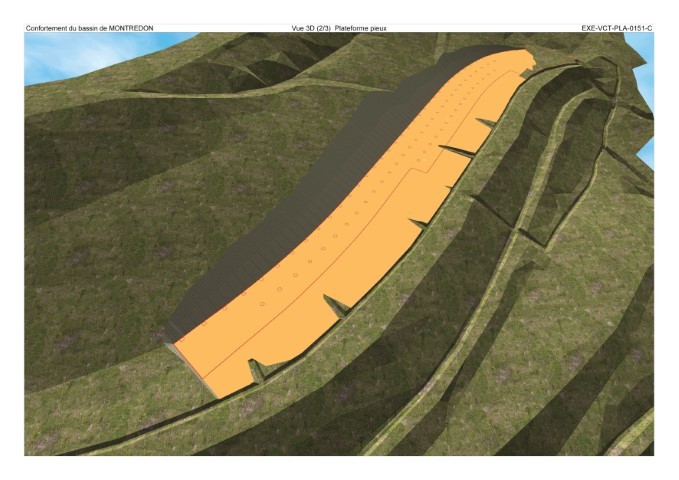Select the header text 'Vue 3D (2/3) Plateforme pieux'
Screen dimensions: 679x480
[339, 28]
